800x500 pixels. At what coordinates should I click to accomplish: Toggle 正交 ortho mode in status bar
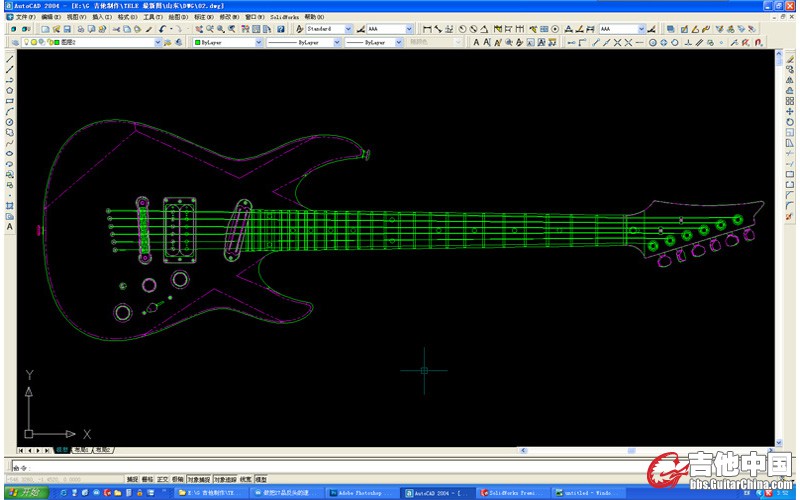coord(163,479)
